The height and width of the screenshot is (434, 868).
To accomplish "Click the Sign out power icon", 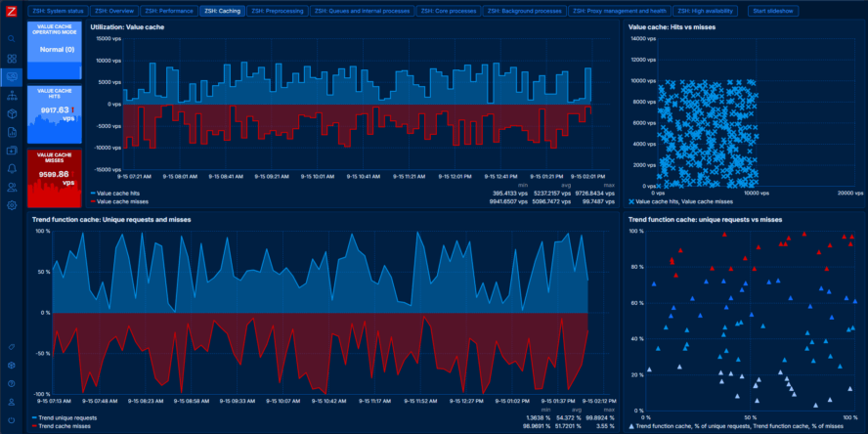I will pos(12,420).
